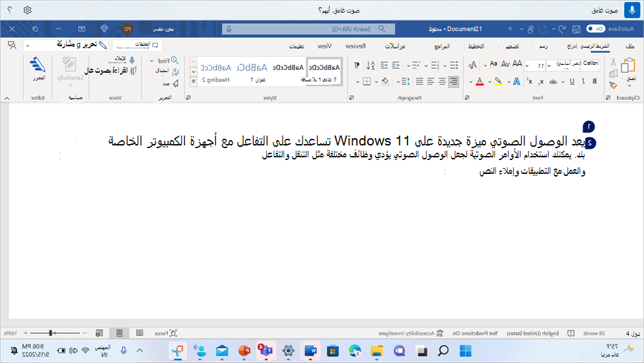The width and height of the screenshot is (644, 363).
Task: Apply the yellow text highlight color
Action: pyautogui.click(x=498, y=81)
